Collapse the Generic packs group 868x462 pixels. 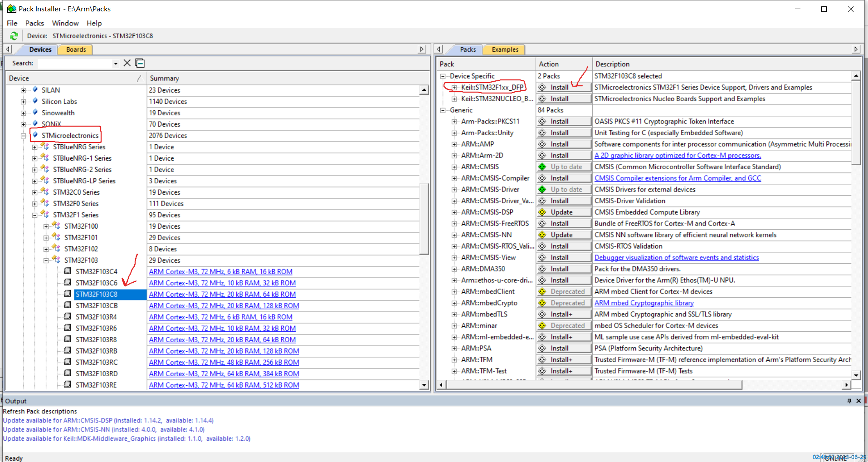443,110
